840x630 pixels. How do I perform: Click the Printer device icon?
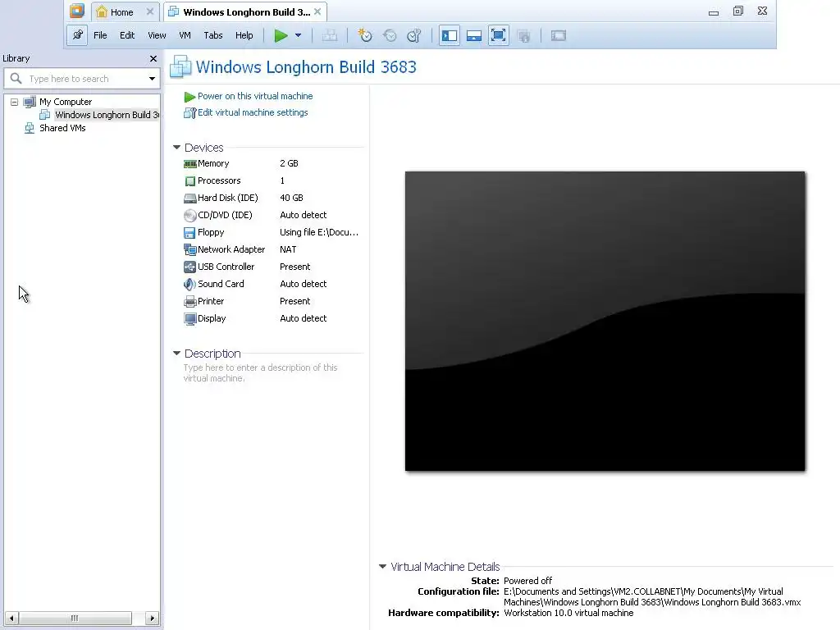click(189, 302)
